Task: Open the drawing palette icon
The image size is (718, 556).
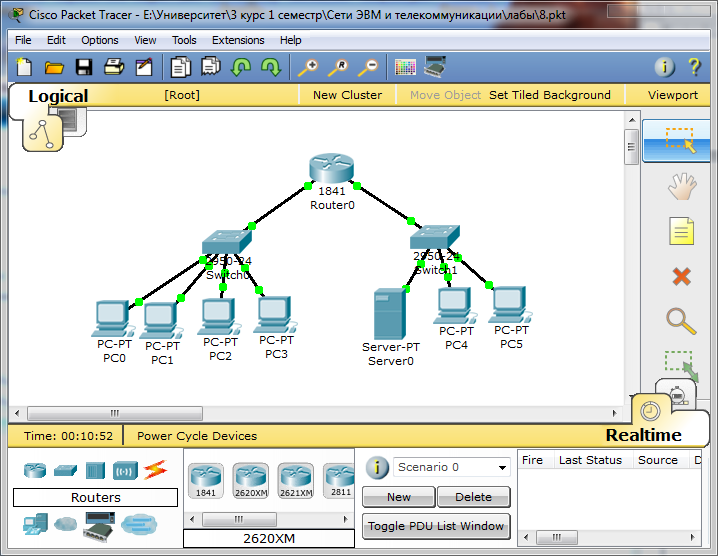Action: (x=405, y=67)
